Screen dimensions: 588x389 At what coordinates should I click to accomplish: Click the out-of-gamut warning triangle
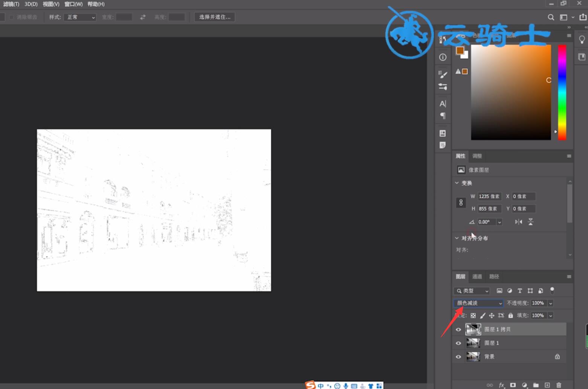tap(458, 72)
